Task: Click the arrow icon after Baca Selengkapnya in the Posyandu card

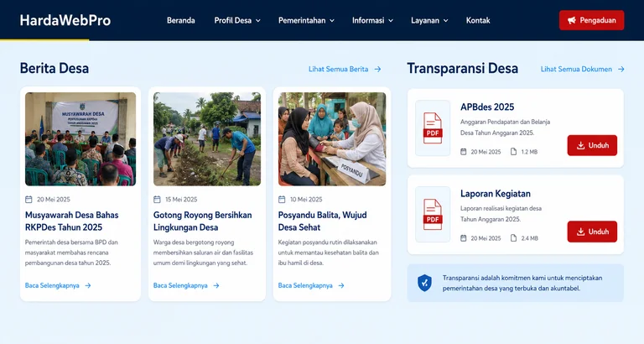Action: click(x=341, y=285)
